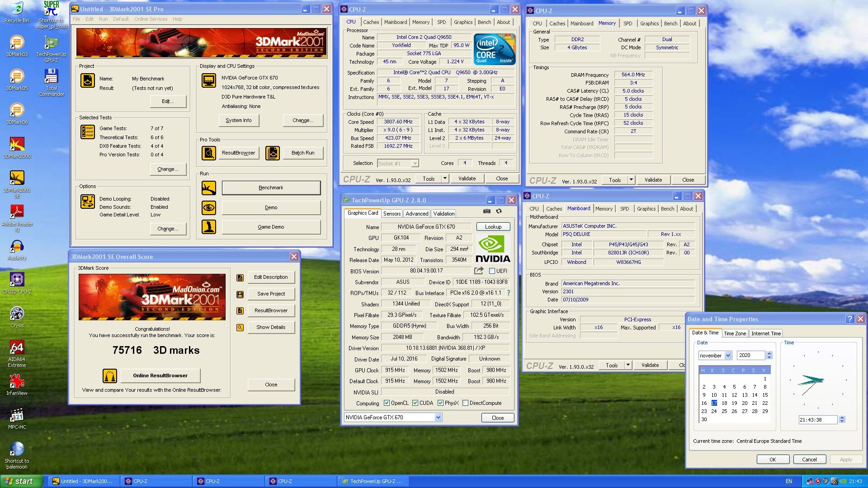Click the Online ResultBrowser icon in score window
Image resolution: width=868 pixels, height=488 pixels.
coord(109,375)
